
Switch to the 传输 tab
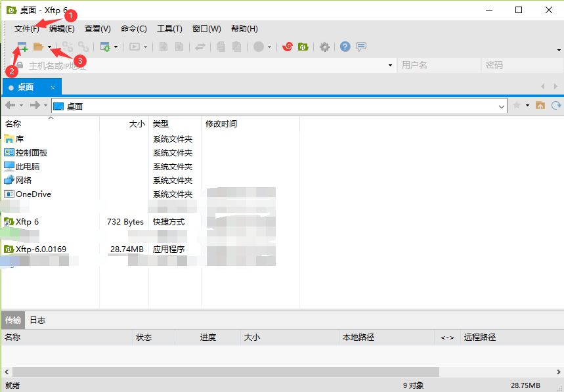pos(13,320)
